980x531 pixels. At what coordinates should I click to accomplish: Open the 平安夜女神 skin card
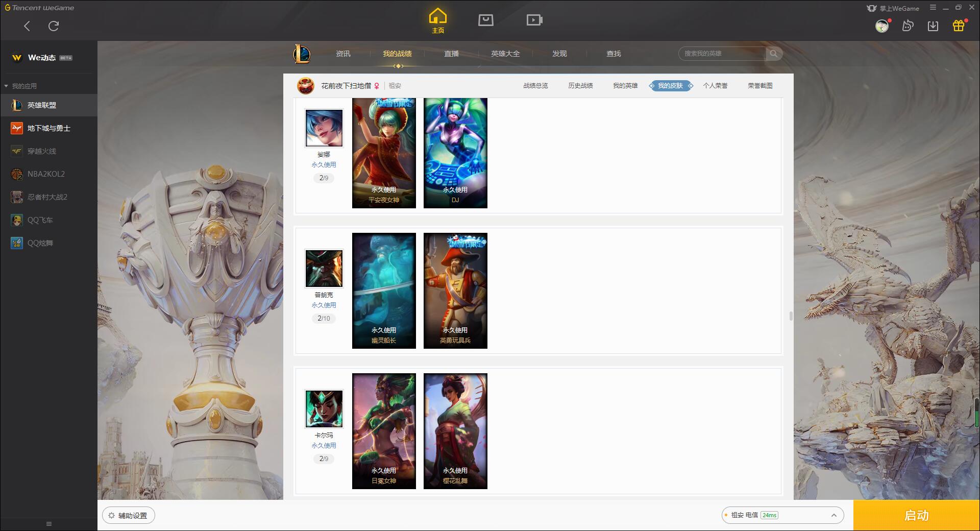(x=384, y=153)
